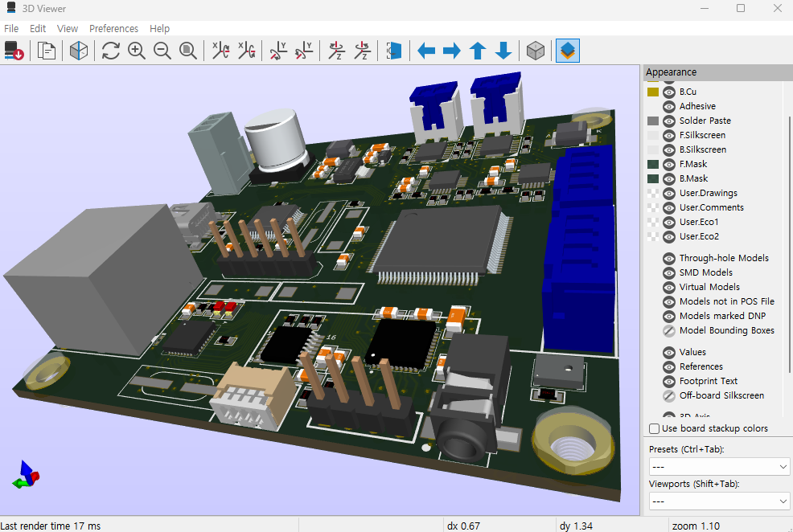Open the View menu

click(68, 28)
